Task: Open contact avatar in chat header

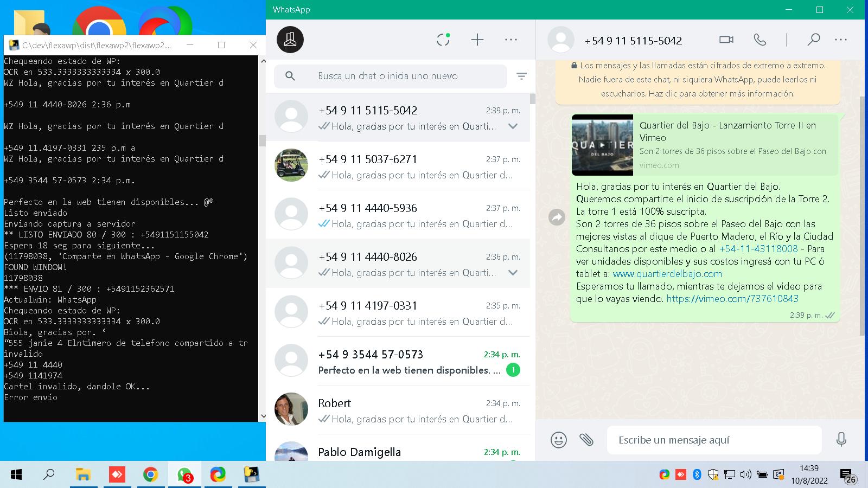Action: click(561, 40)
